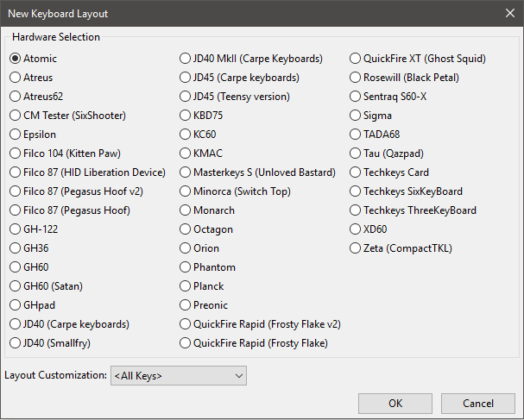Choose the Ergodox-style Epsilon option

(16, 135)
